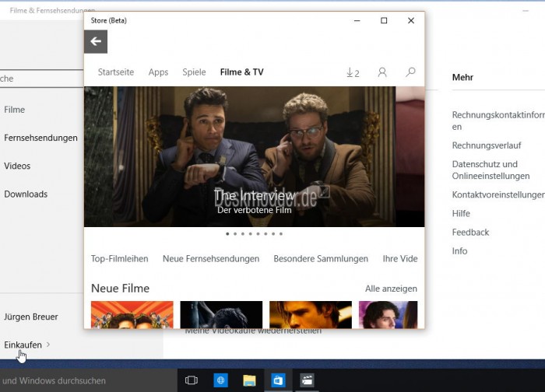Select the Filme & TV tab
The width and height of the screenshot is (545, 392).
click(x=241, y=72)
